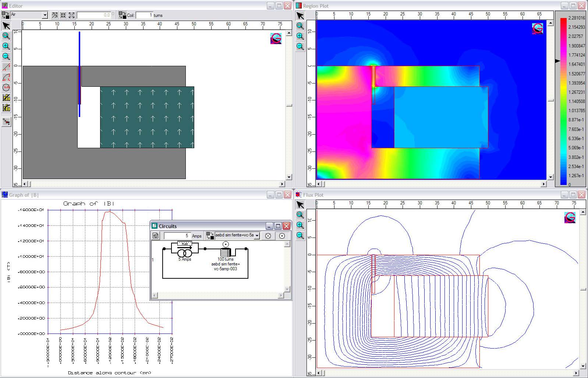Select pointer tool in Region Plot window
Viewport: 588px width, 378px height.
click(300, 16)
